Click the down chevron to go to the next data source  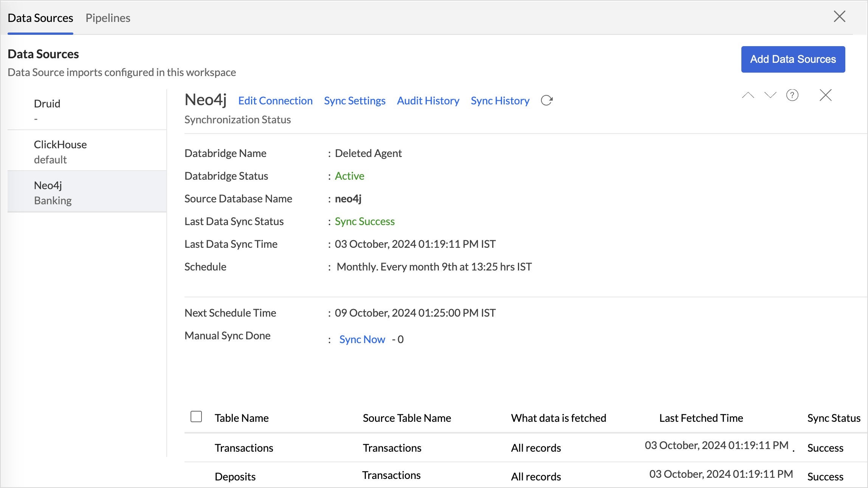click(x=770, y=95)
